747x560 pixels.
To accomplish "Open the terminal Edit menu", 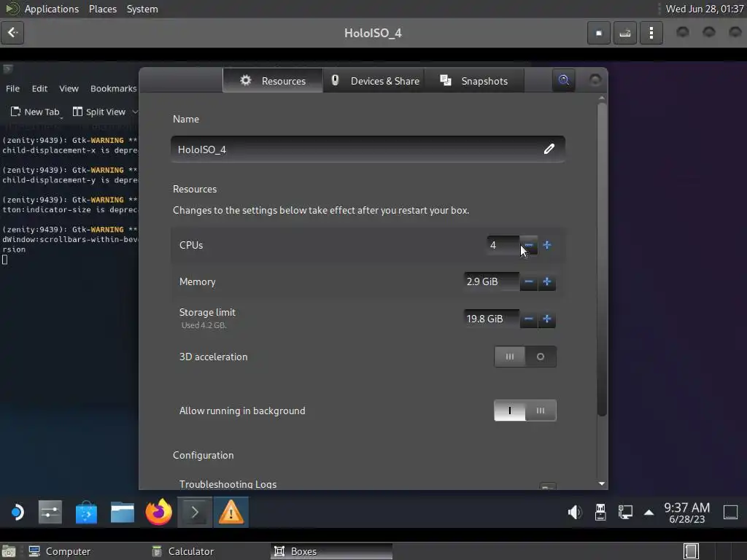I will [x=39, y=88].
